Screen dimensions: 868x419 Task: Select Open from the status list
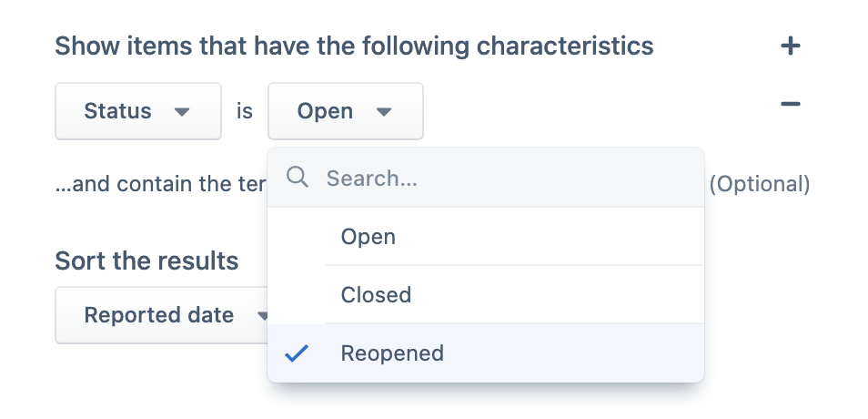point(486,237)
